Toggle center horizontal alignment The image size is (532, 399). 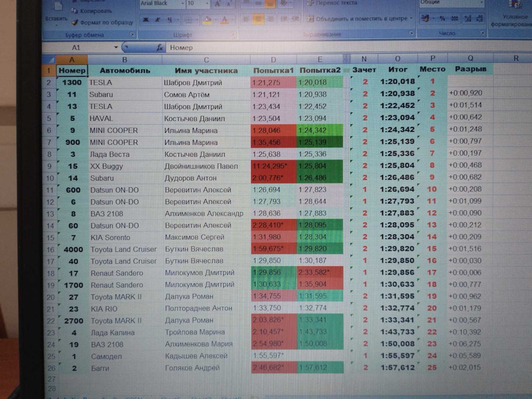point(258,19)
